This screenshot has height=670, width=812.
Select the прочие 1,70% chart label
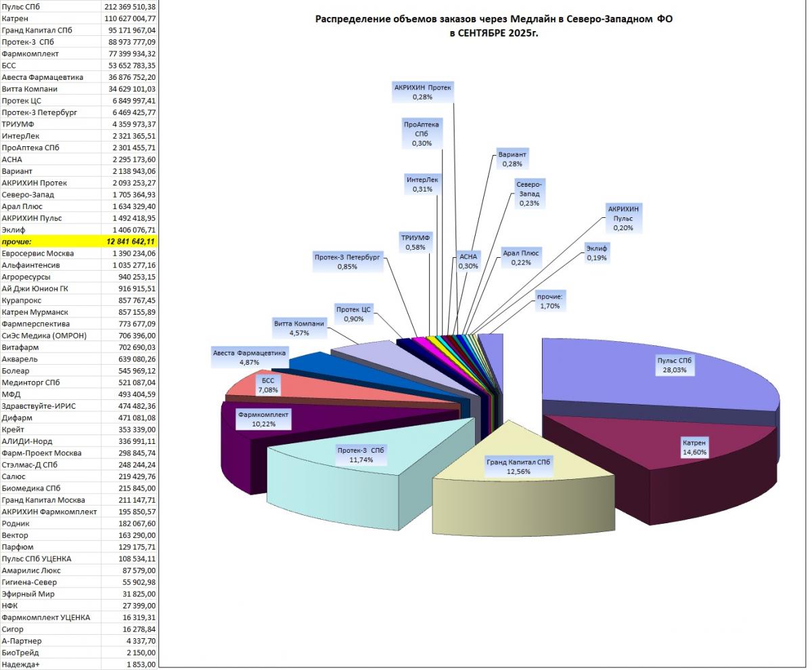549,300
